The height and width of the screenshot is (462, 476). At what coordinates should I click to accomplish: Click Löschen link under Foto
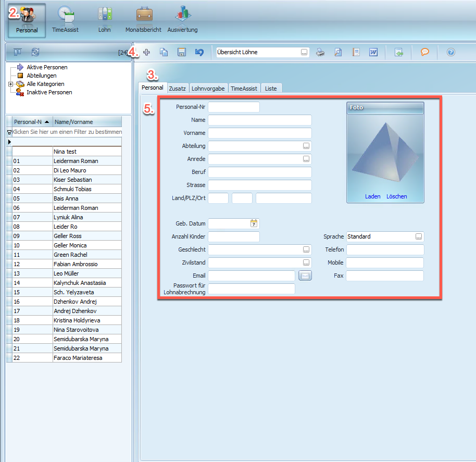coord(396,196)
